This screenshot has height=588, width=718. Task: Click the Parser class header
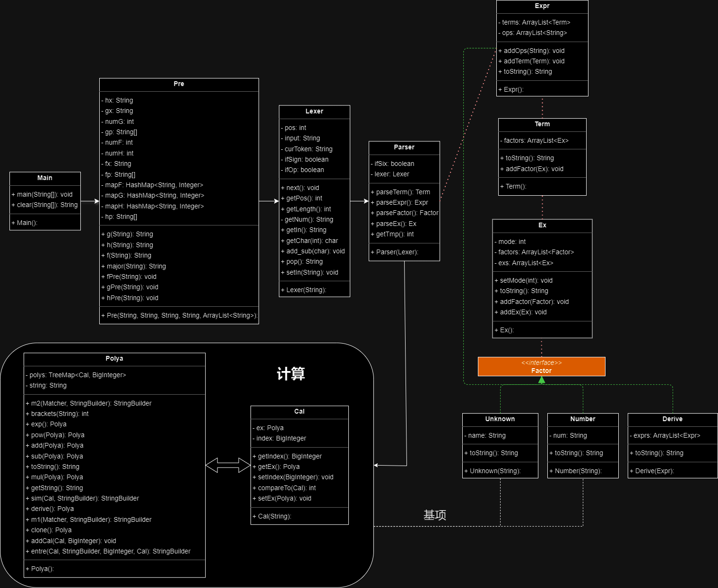(404, 147)
